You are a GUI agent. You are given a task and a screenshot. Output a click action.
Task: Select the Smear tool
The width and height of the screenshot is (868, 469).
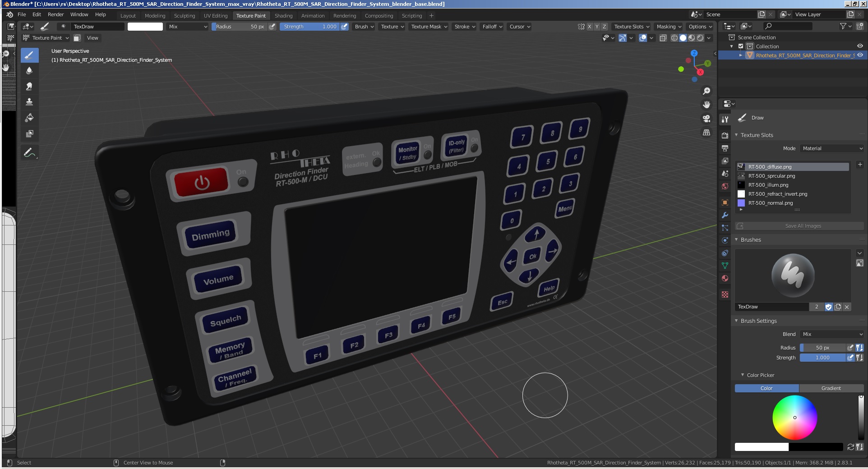pyautogui.click(x=29, y=86)
